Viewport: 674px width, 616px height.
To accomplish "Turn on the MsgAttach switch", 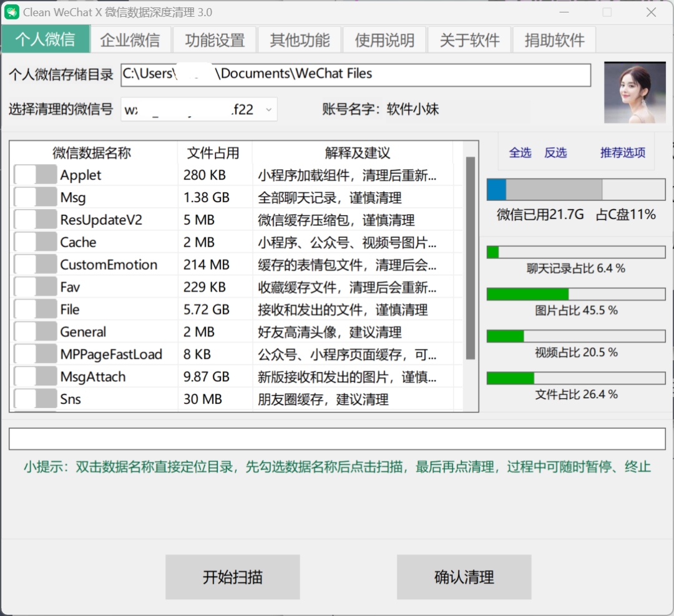I will click(35, 376).
